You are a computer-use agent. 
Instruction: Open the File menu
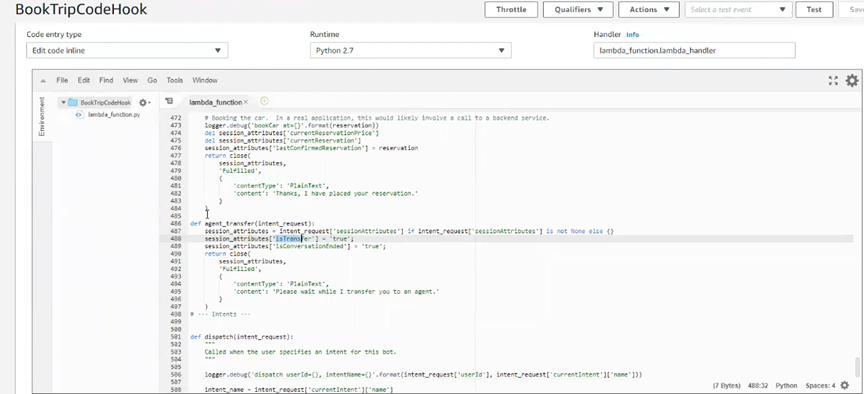pyautogui.click(x=62, y=80)
